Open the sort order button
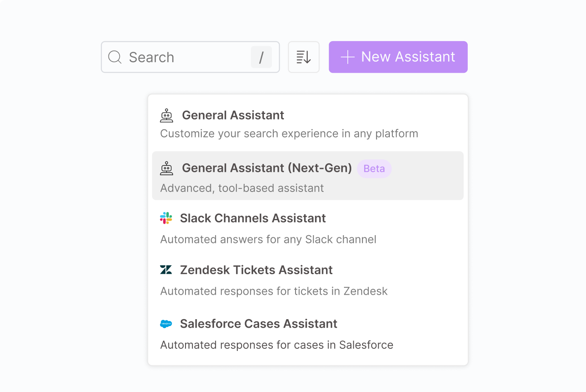 304,57
